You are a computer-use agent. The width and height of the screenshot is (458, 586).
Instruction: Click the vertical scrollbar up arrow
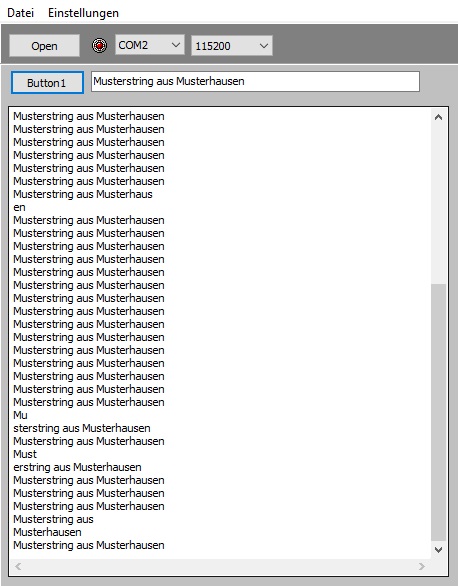pyautogui.click(x=439, y=117)
